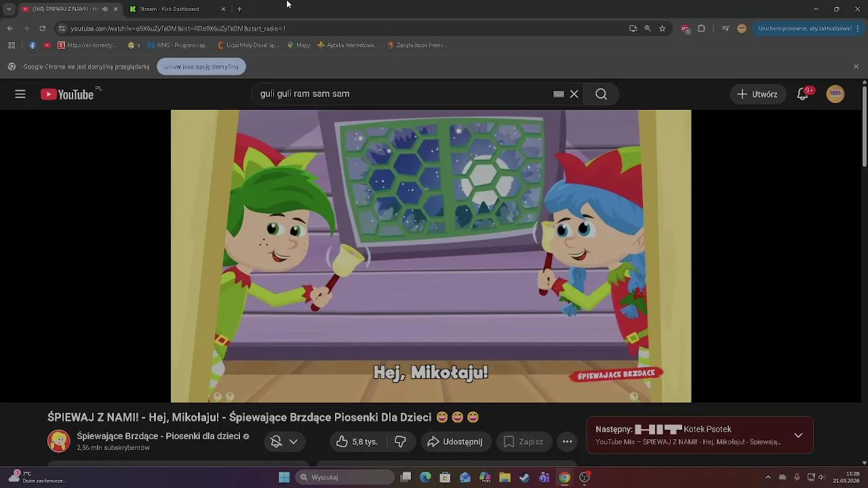Image resolution: width=868 pixels, height=488 pixels.
Task: Open the YouTube hamburger guide menu
Action: pyautogui.click(x=20, y=94)
